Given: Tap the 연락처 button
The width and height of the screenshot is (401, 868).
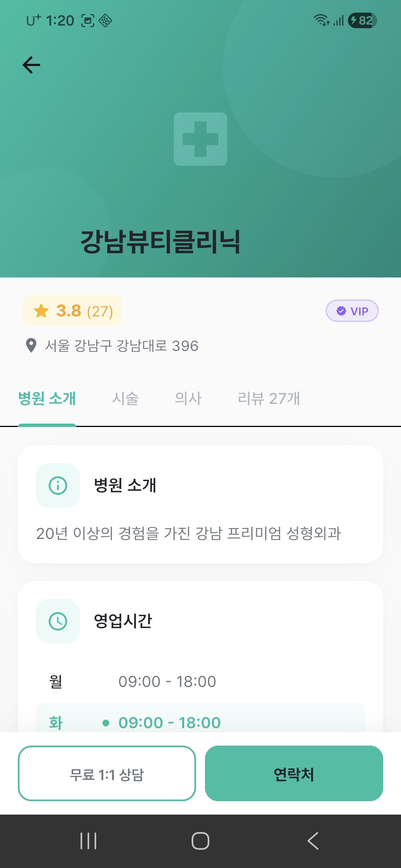Looking at the screenshot, I should click(294, 774).
